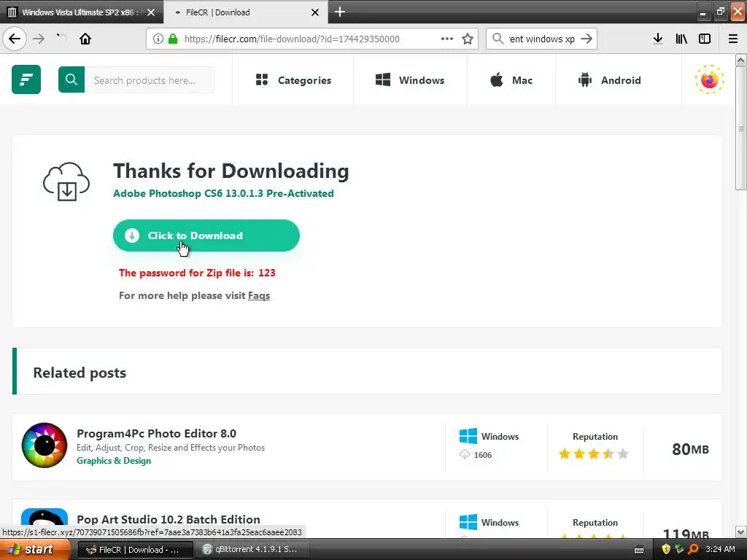Viewport: 747px width, 560px height.
Task: Click the network connection tray icon
Action: coord(679,549)
